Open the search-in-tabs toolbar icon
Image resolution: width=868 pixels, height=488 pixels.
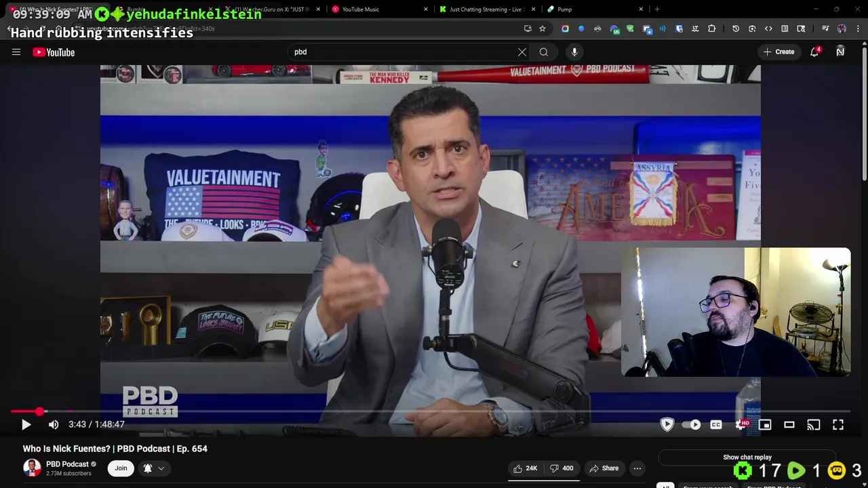coord(801,28)
